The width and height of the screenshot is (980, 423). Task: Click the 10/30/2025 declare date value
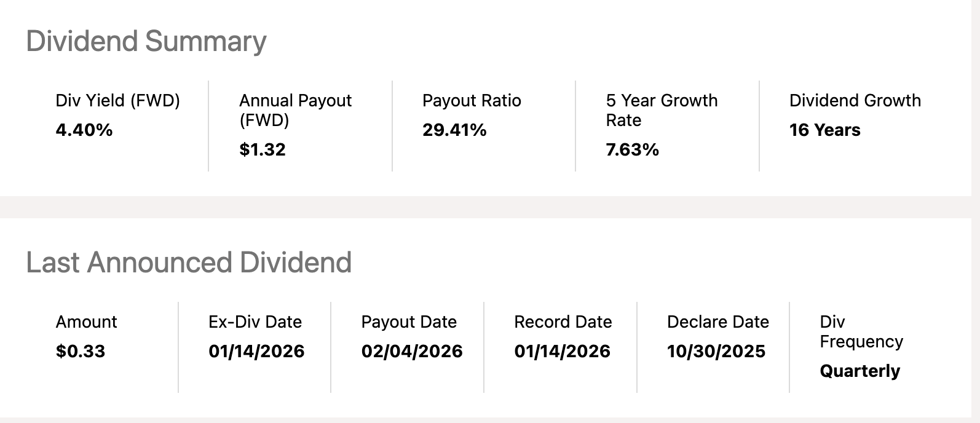716,352
